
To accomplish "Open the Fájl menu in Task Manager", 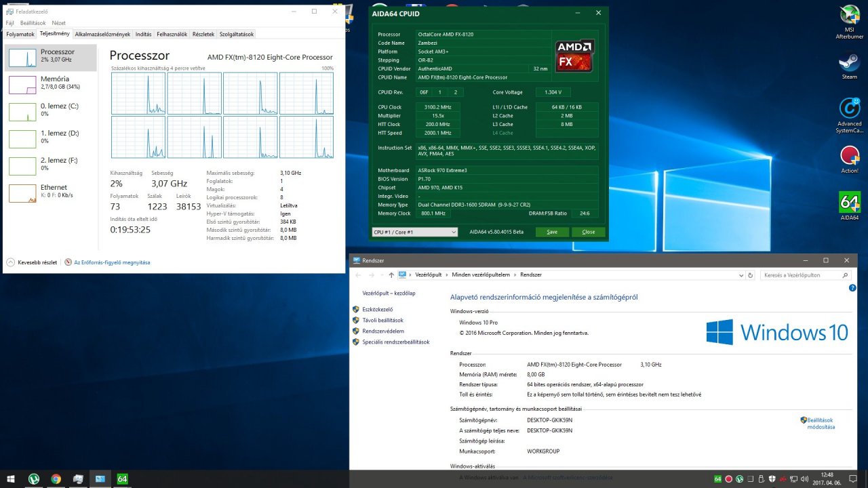I will click(x=10, y=23).
